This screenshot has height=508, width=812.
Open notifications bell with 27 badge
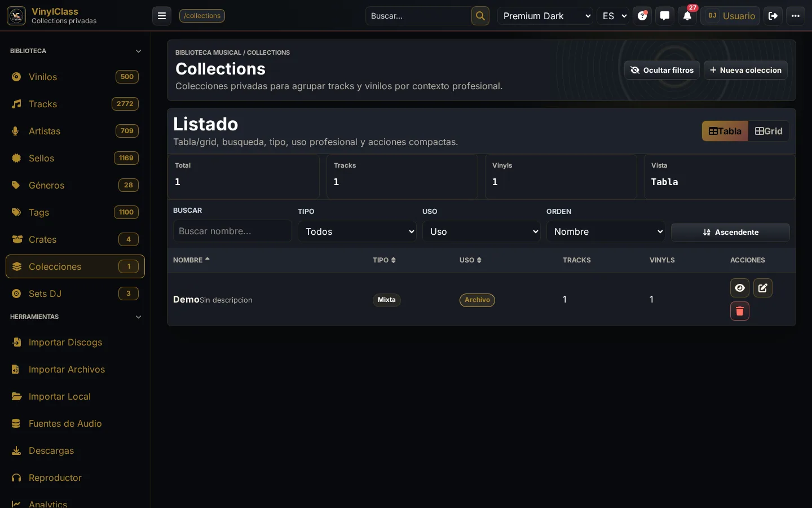pyautogui.click(x=687, y=16)
